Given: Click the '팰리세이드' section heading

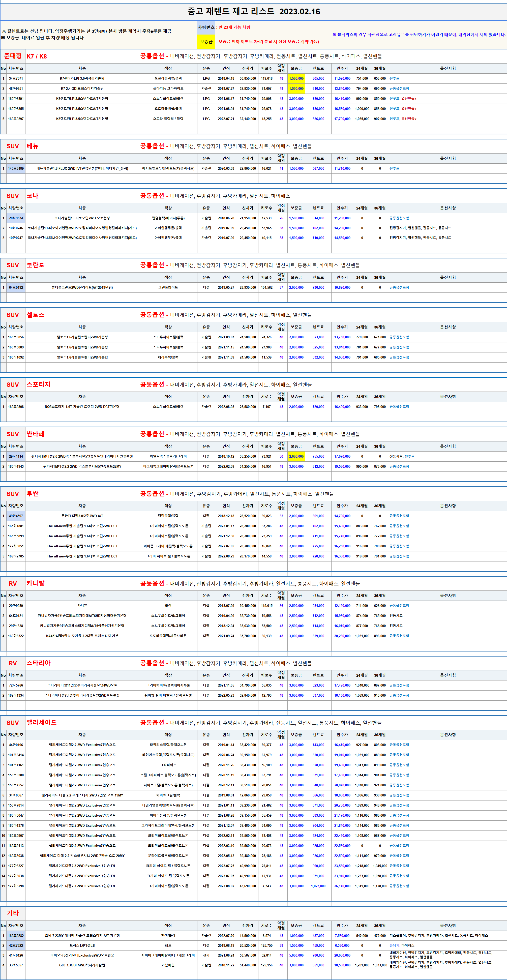Looking at the screenshot, I should point(41,723).
